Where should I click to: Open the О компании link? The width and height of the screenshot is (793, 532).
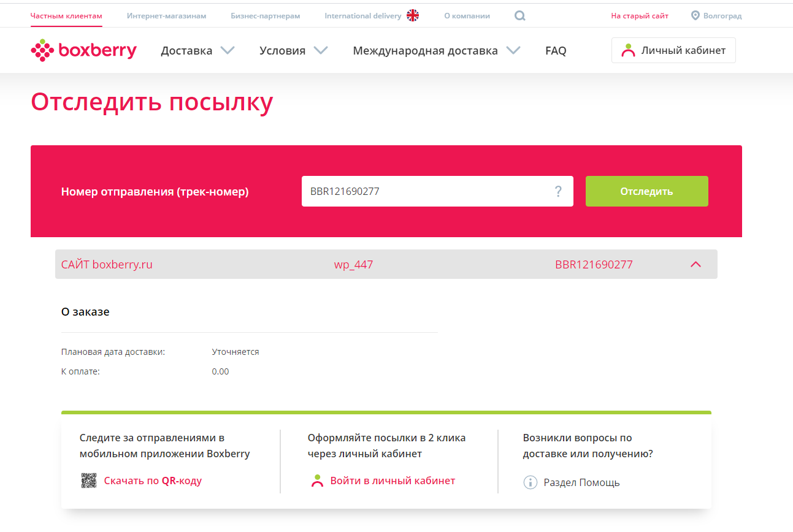pos(467,16)
